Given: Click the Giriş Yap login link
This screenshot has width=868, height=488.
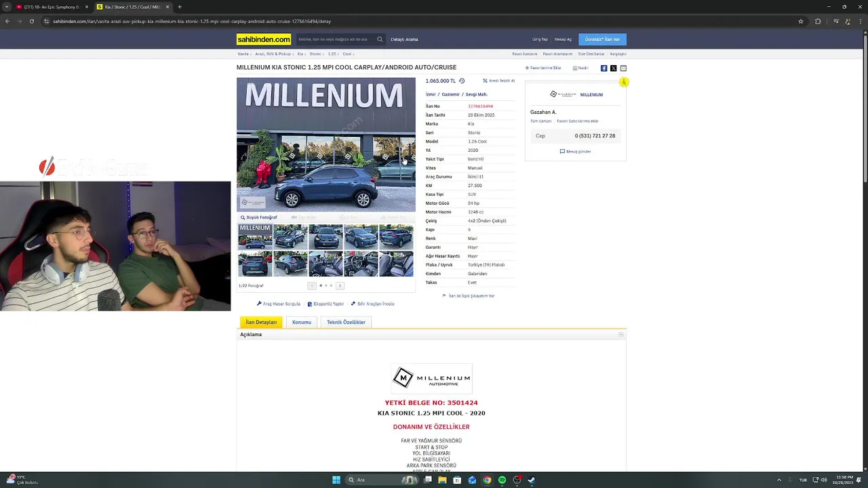Looking at the screenshot, I should point(540,39).
